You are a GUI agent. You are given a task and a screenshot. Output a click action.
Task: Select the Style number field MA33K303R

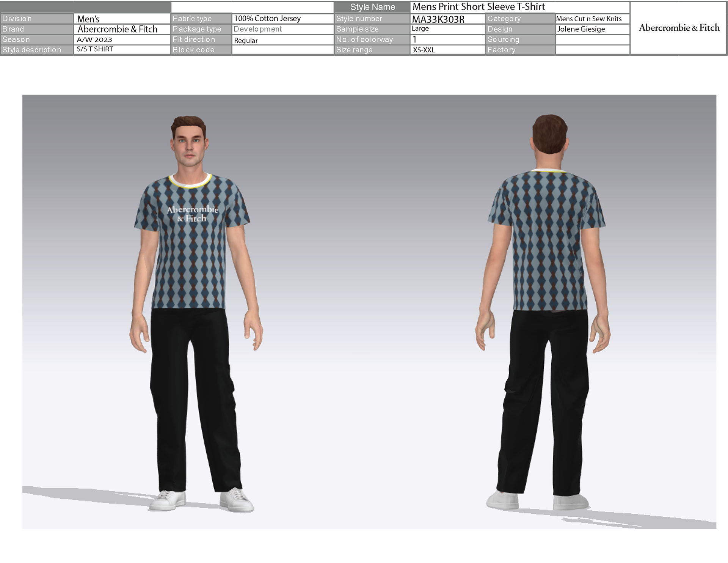click(438, 19)
